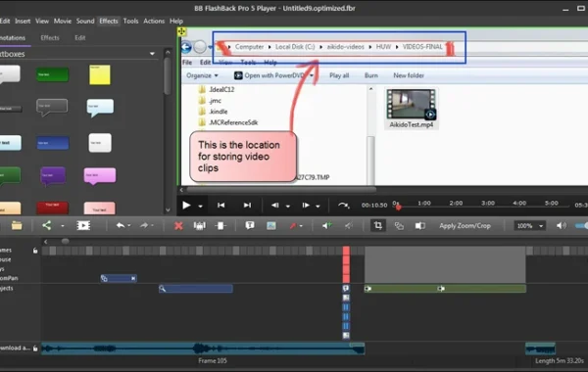The height and width of the screenshot is (372, 588).
Task: Select the ZoomPan track blue clip
Action: point(119,278)
